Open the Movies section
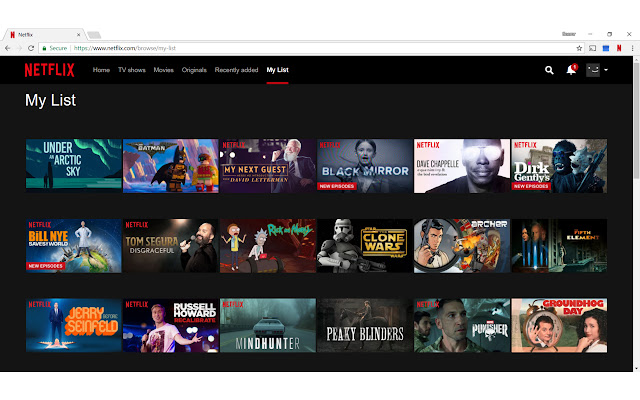The width and height of the screenshot is (640, 400). pyautogui.click(x=164, y=70)
